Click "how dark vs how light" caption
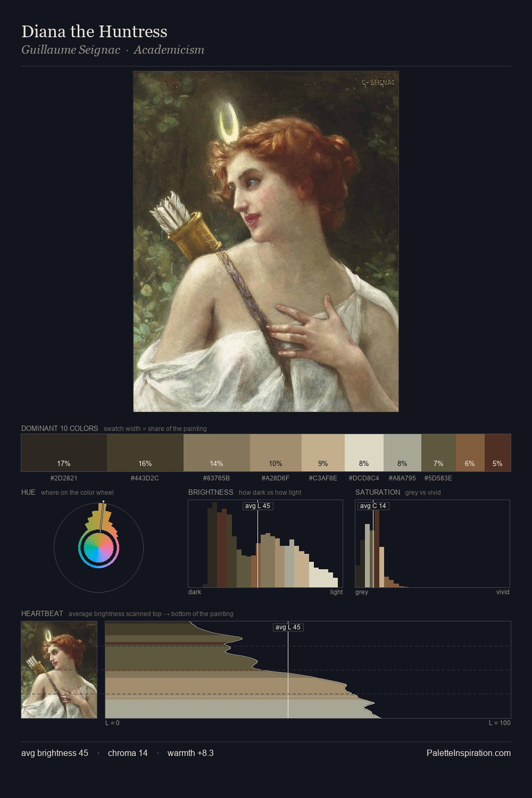 click(270, 493)
